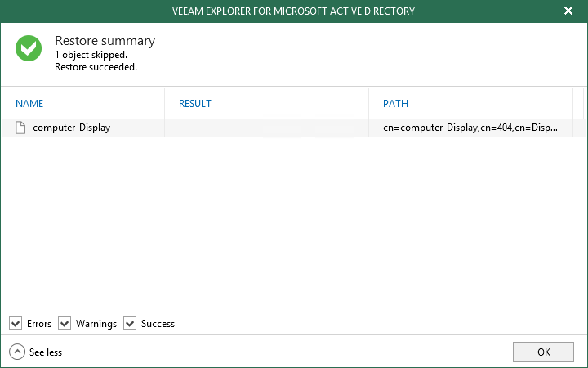588x368 pixels.
Task: Sort by the PATH column header
Action: click(x=395, y=104)
